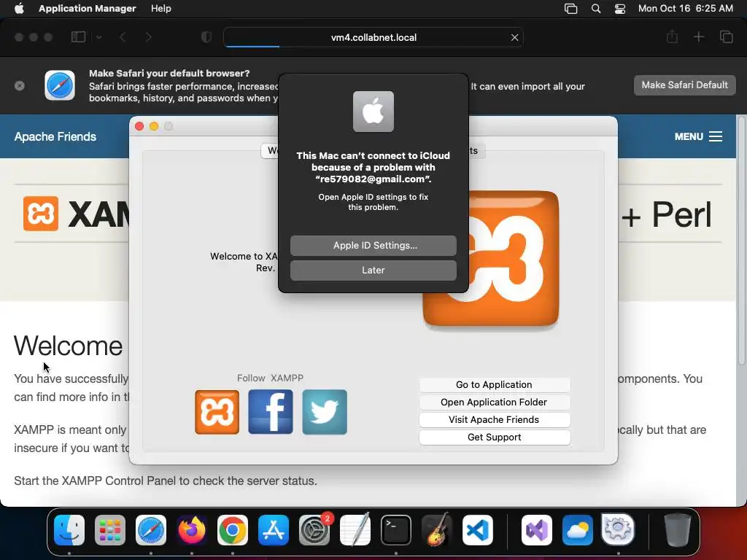
Task: Open Firefox from the dock
Action: 192,530
